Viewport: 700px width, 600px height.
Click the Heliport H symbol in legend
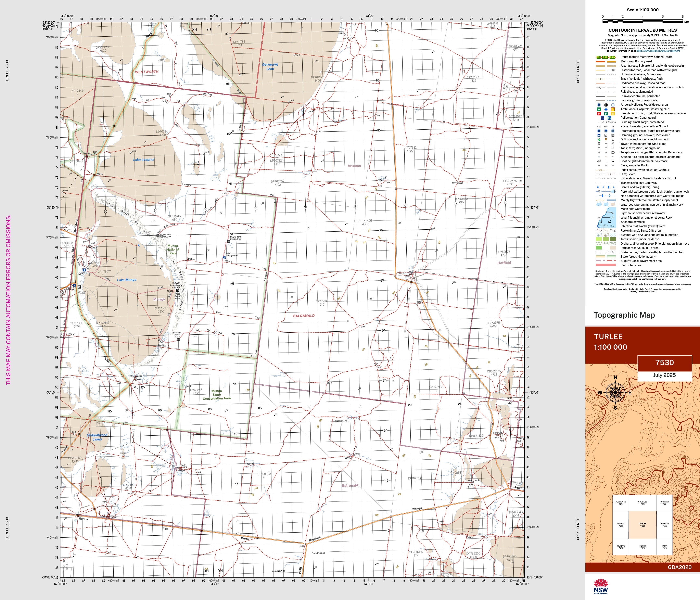606,105
